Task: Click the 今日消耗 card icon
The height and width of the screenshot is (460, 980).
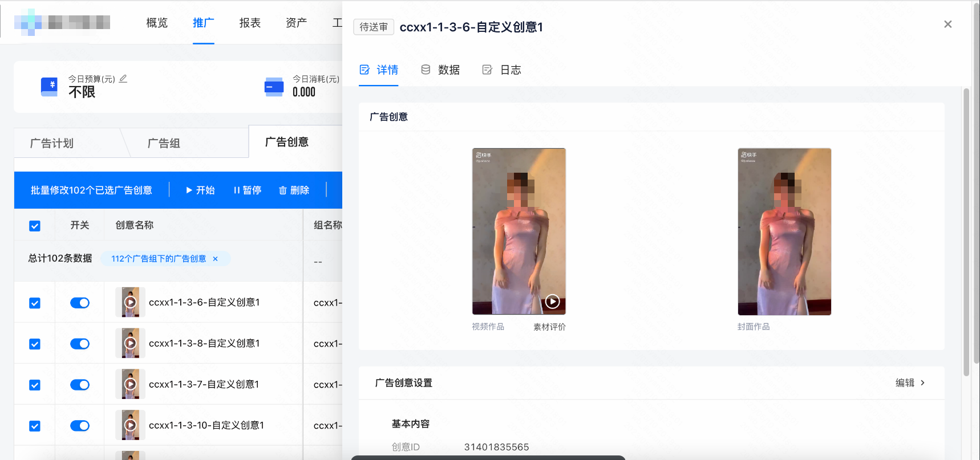Action: 274,87
